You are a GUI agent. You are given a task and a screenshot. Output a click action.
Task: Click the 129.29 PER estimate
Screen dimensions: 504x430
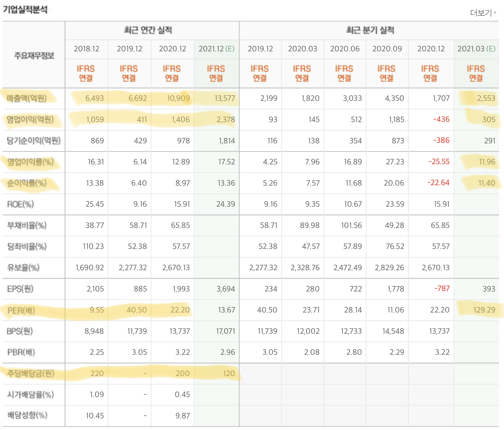click(484, 310)
